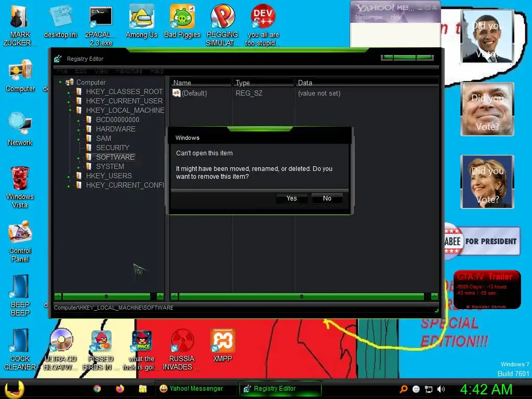Click right arrow of the tree pane scrollbar
The width and height of the screenshot is (532, 399).
[x=160, y=297]
